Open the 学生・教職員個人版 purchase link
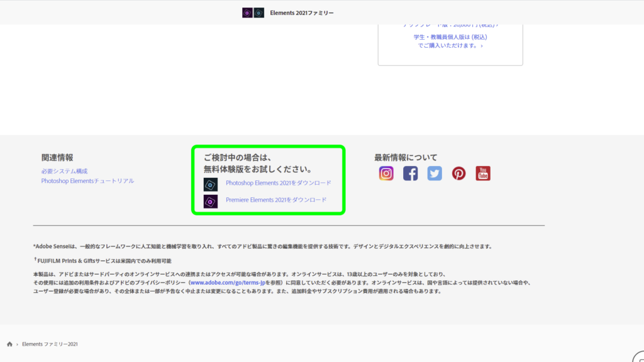The height and width of the screenshot is (362, 644). [x=450, y=41]
